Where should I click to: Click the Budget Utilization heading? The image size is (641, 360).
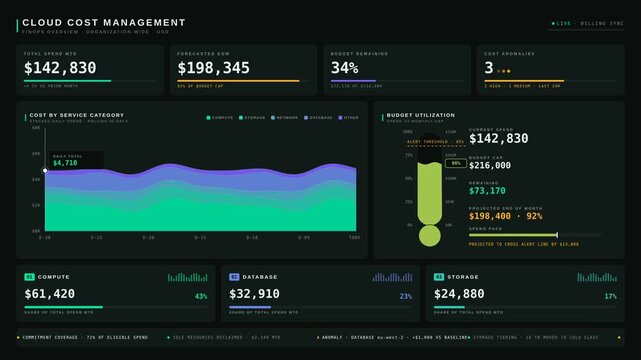[x=421, y=115]
